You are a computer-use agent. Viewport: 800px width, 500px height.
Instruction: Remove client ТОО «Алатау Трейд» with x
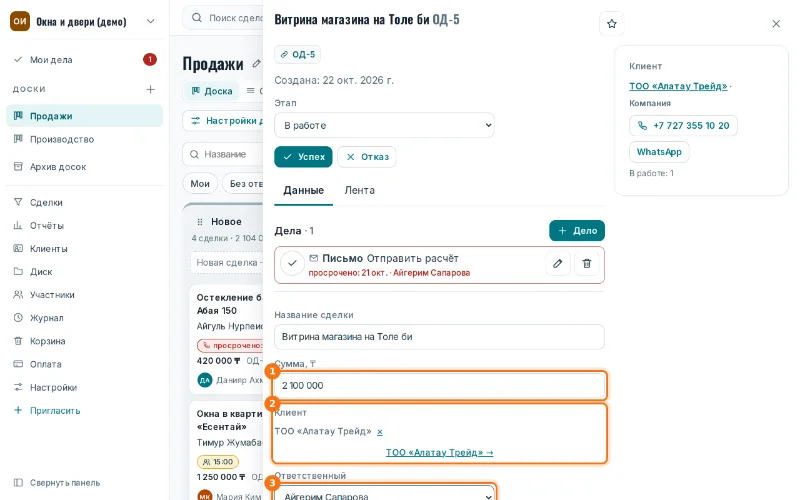click(x=380, y=432)
